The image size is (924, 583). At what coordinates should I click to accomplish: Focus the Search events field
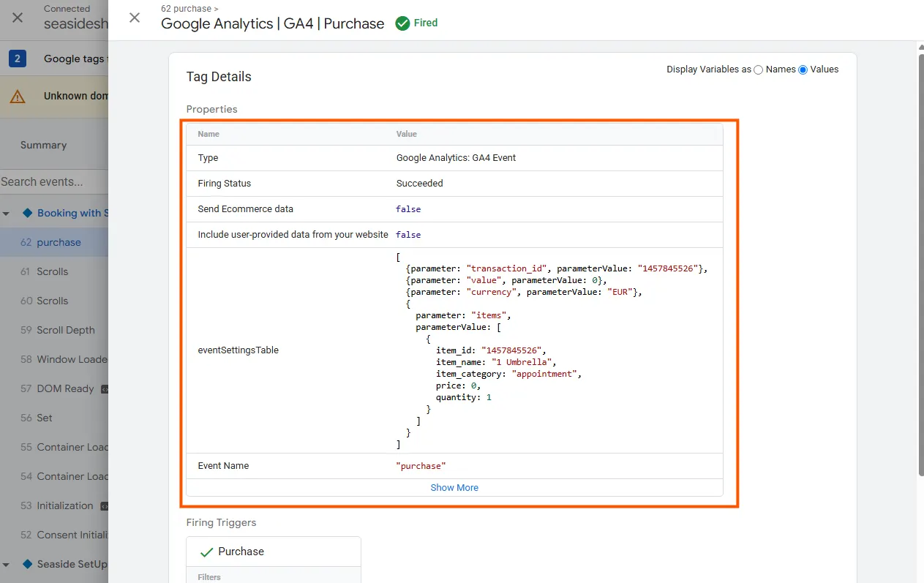(54, 181)
